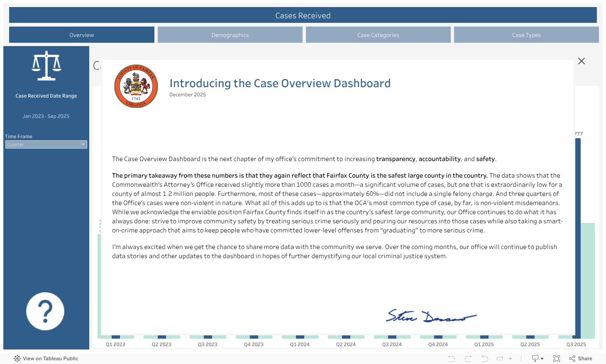606x364 pixels.
Task: Click the scales of justice icon
Action: point(46,66)
